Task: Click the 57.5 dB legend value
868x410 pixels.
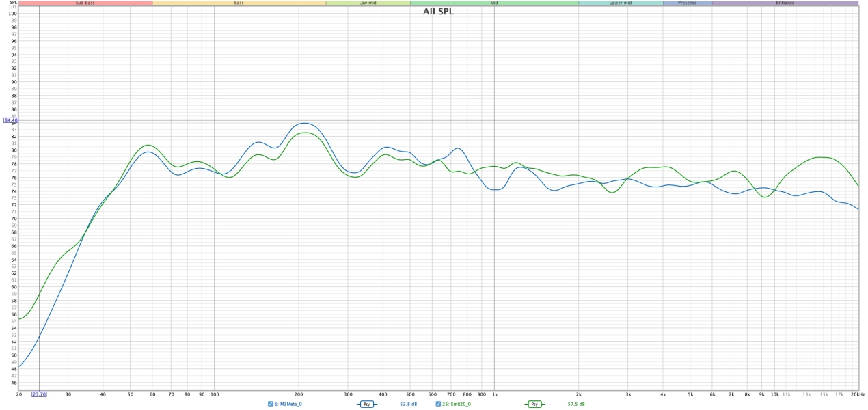Action: click(x=576, y=404)
